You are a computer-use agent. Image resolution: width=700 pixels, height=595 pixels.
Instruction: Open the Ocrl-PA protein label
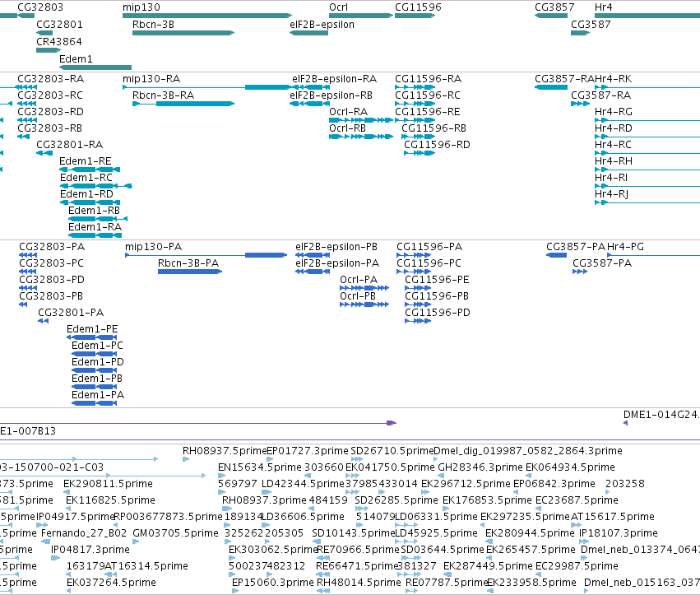(x=359, y=280)
